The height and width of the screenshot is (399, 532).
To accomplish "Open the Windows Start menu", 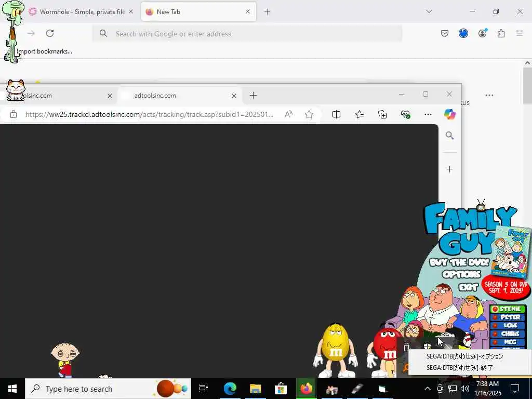I will (x=12, y=389).
